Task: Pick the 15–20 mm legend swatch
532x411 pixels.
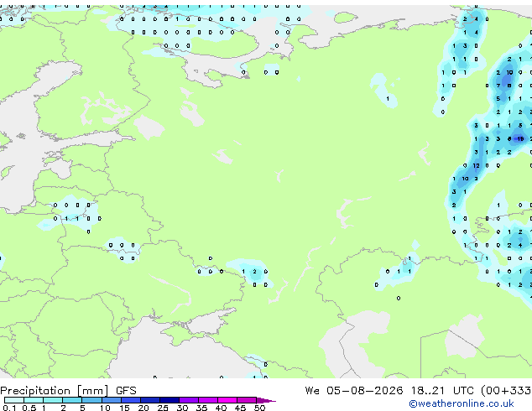Action: pos(131,400)
